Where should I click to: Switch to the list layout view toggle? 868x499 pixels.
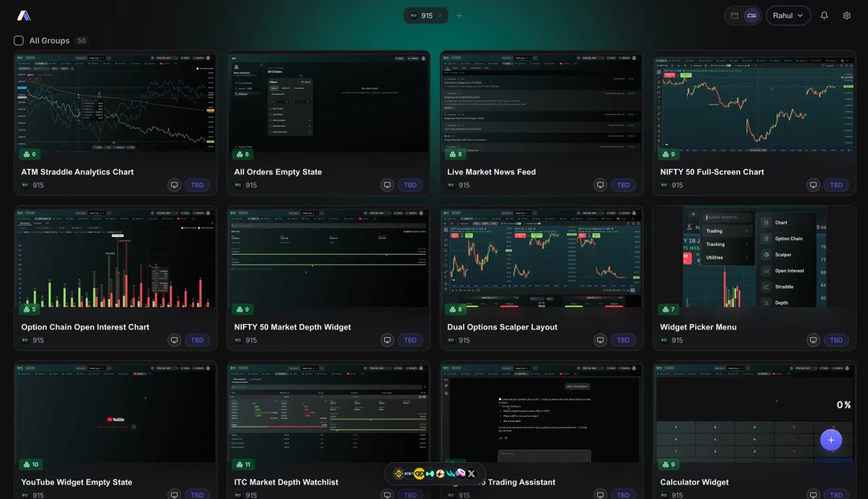(x=734, y=15)
